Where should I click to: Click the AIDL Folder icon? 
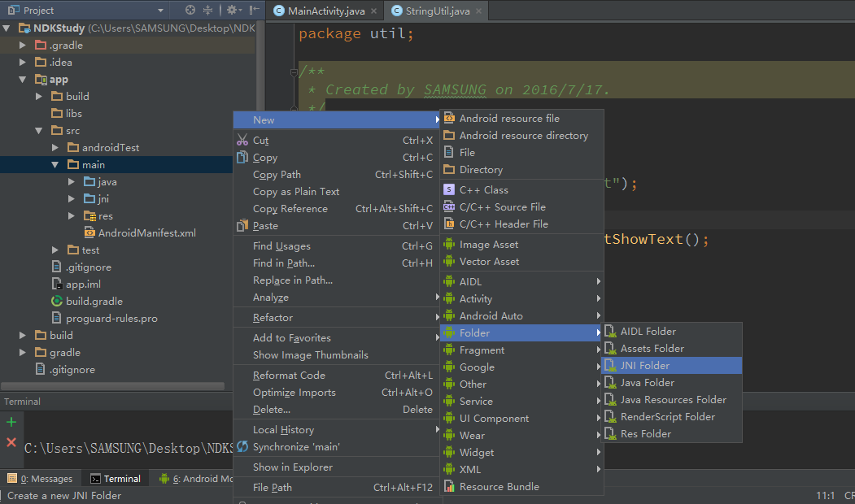(611, 332)
